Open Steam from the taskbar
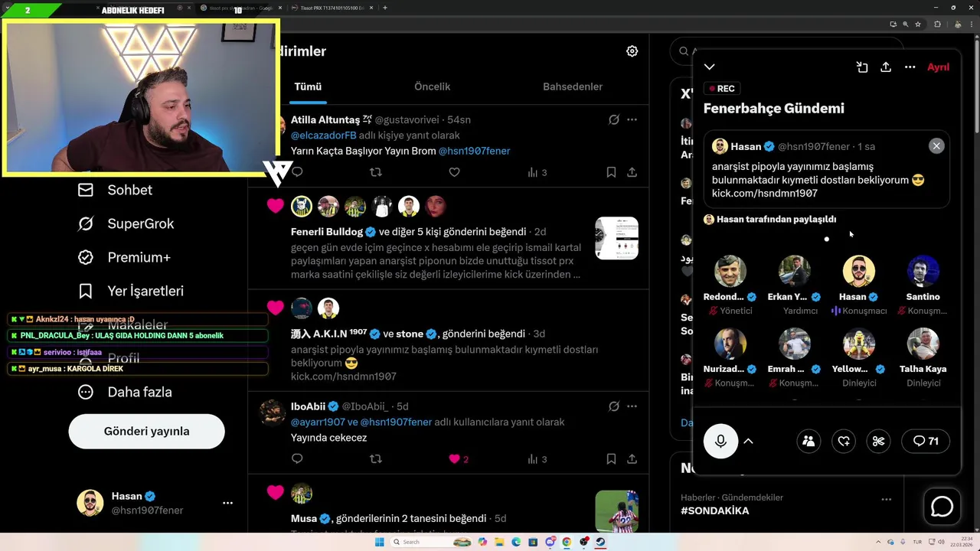This screenshot has height=551, width=980. 600,542
